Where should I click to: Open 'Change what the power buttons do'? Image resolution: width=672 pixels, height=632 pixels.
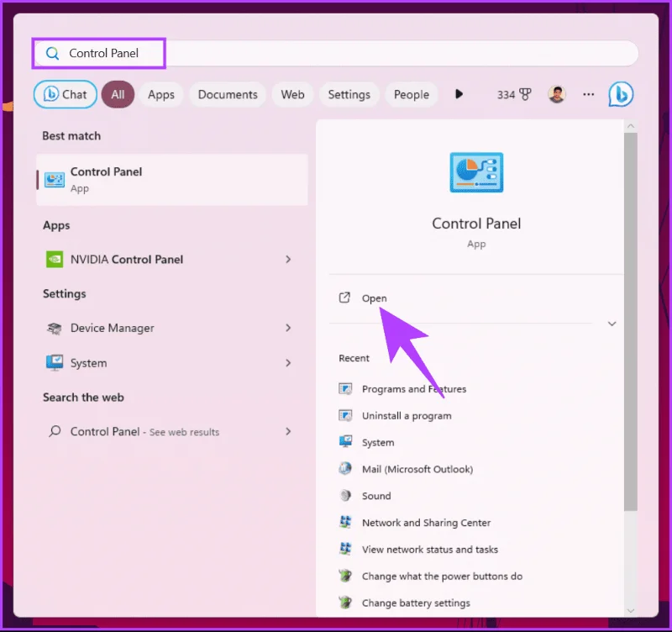click(443, 577)
